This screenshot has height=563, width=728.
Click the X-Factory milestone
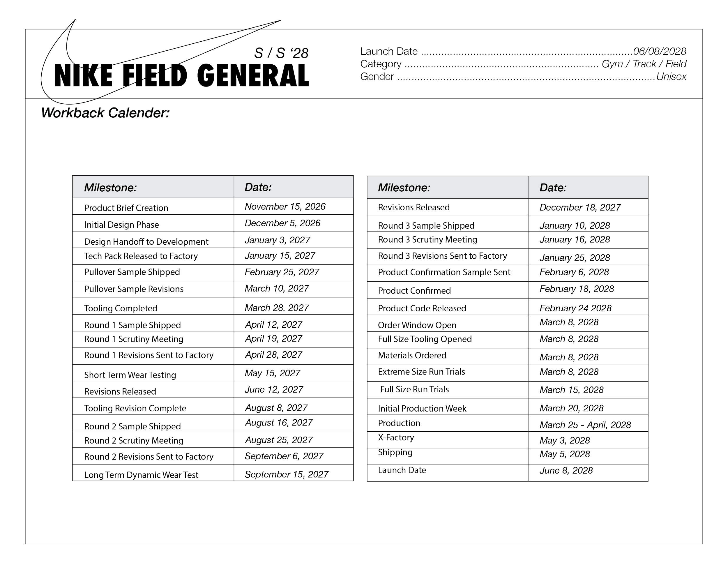point(396,437)
